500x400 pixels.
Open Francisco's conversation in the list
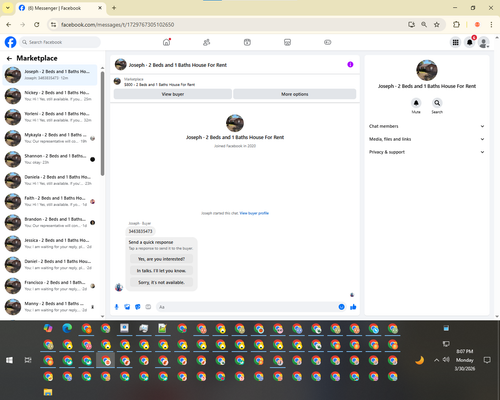tap(50, 286)
